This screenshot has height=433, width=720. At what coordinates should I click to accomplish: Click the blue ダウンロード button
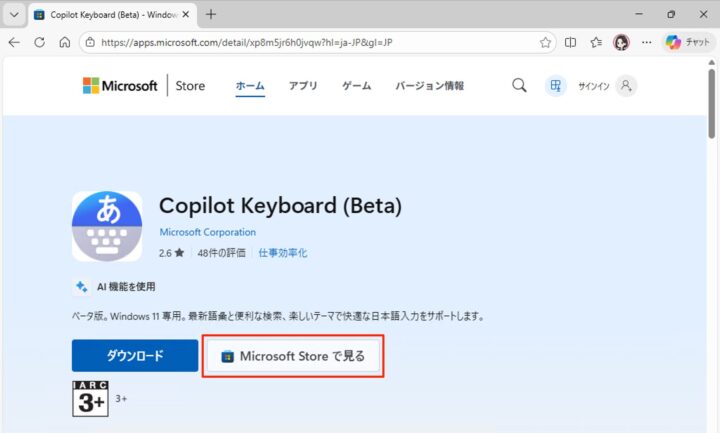(x=133, y=356)
